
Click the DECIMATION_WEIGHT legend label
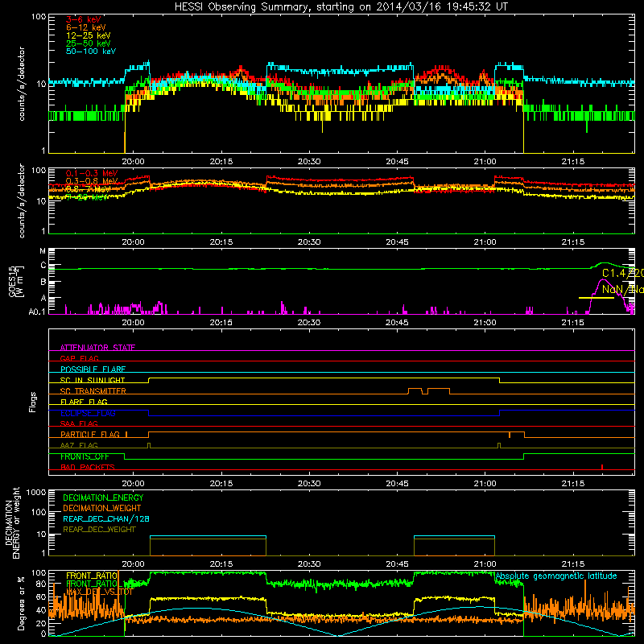[x=102, y=508]
